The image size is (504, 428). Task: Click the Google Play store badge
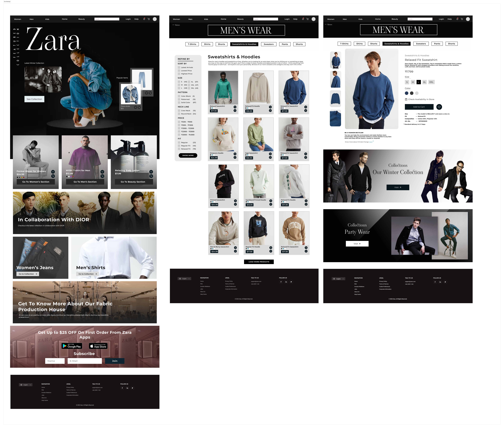72,346
